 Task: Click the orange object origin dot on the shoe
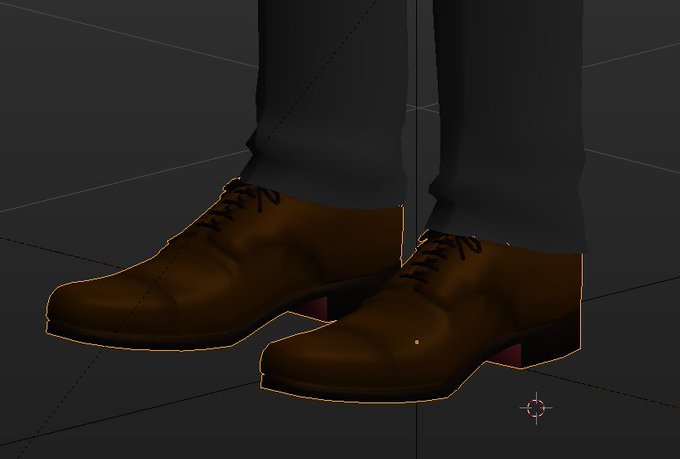coord(417,342)
